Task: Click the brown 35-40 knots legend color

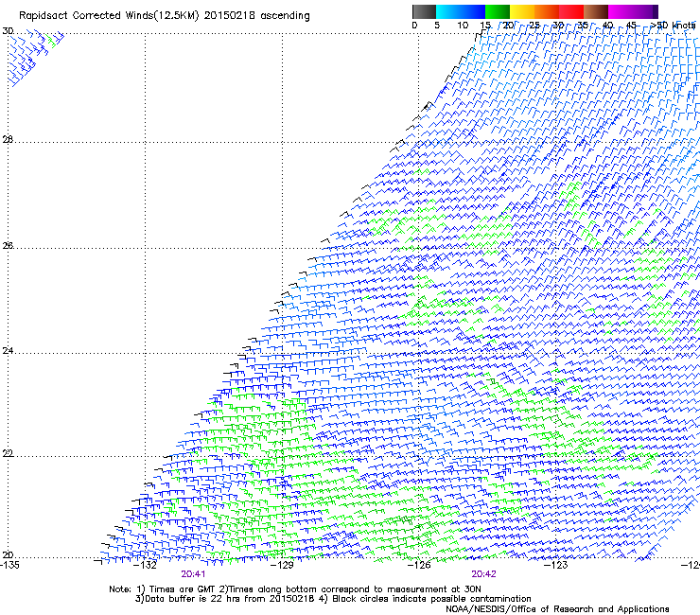Action: 596,11
